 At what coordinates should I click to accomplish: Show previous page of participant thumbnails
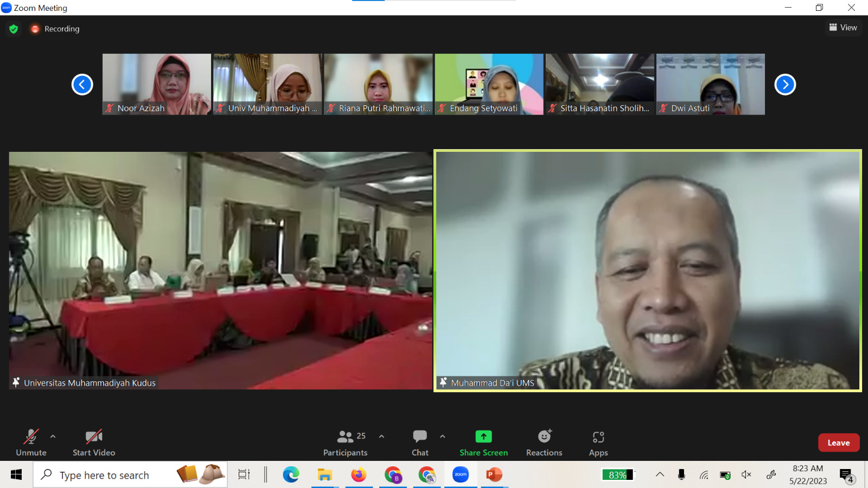click(x=82, y=85)
